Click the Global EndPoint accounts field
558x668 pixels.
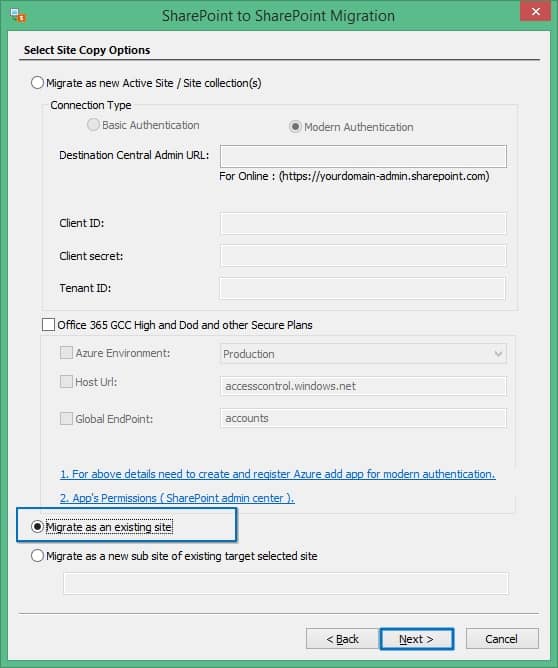coord(363,418)
